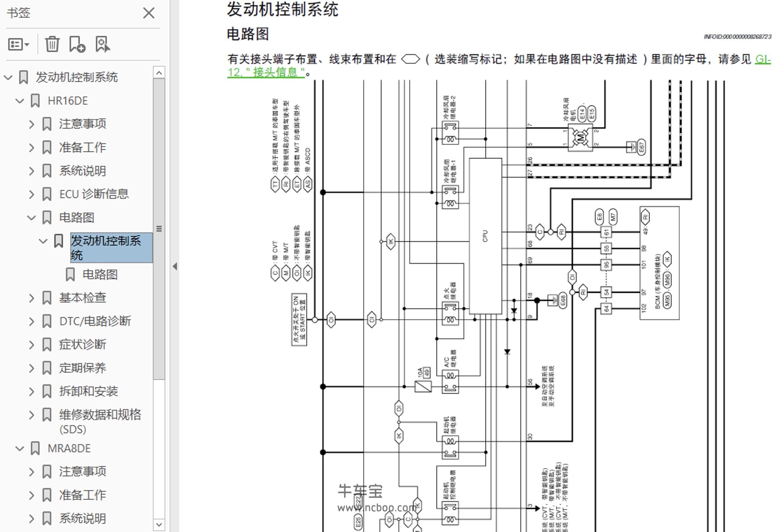774x532 pixels.
Task: Jump to the HR16DE 系统说明 bookmark
Action: click(83, 171)
